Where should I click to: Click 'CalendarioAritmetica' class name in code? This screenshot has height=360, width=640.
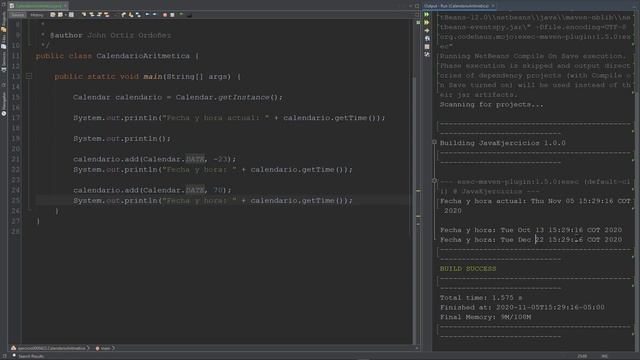(x=143, y=56)
